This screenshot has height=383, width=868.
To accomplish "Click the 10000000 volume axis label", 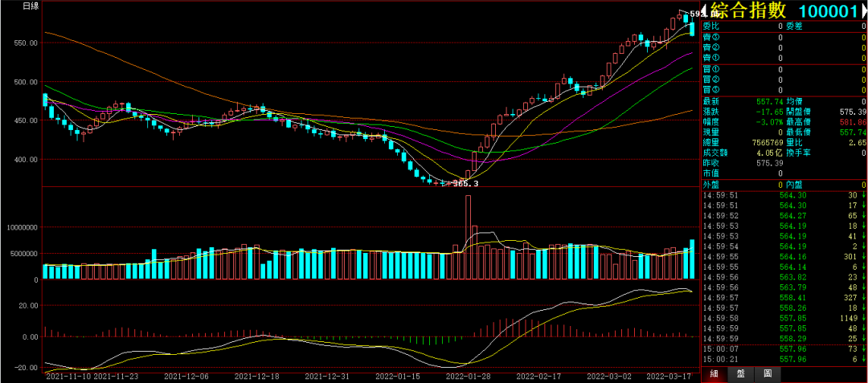I will pyautogui.click(x=22, y=227).
